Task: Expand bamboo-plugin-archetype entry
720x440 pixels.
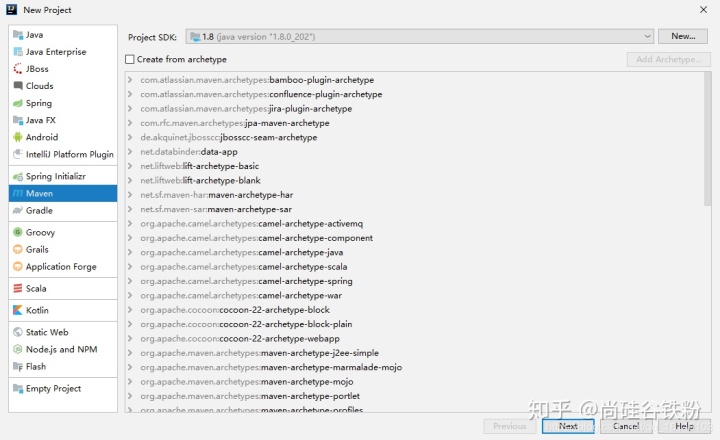Action: (x=130, y=80)
